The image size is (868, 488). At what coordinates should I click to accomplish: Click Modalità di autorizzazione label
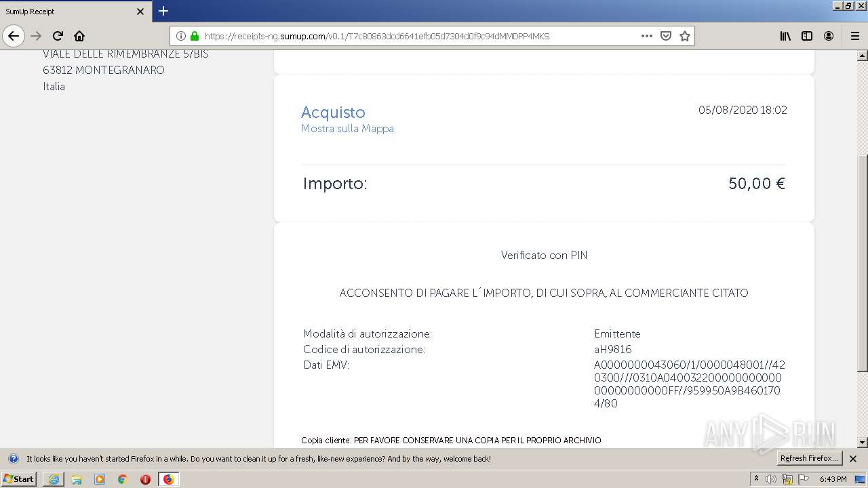tap(367, 334)
